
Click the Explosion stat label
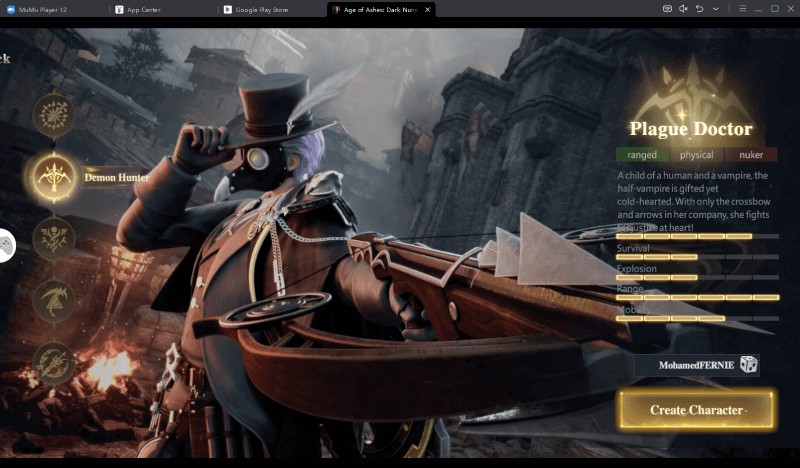pyautogui.click(x=636, y=268)
